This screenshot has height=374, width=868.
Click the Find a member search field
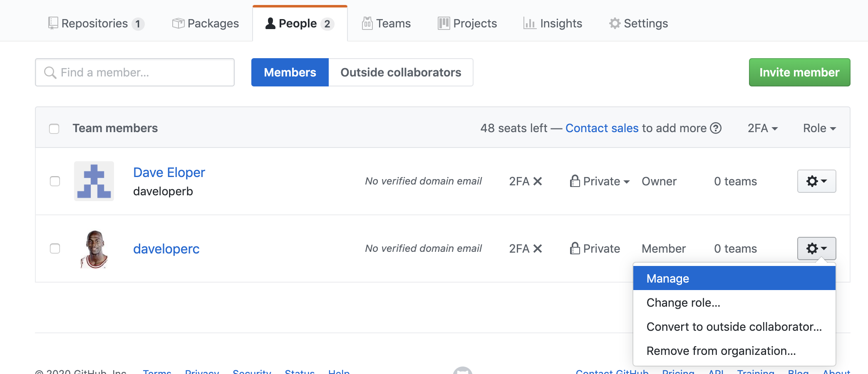click(x=135, y=72)
